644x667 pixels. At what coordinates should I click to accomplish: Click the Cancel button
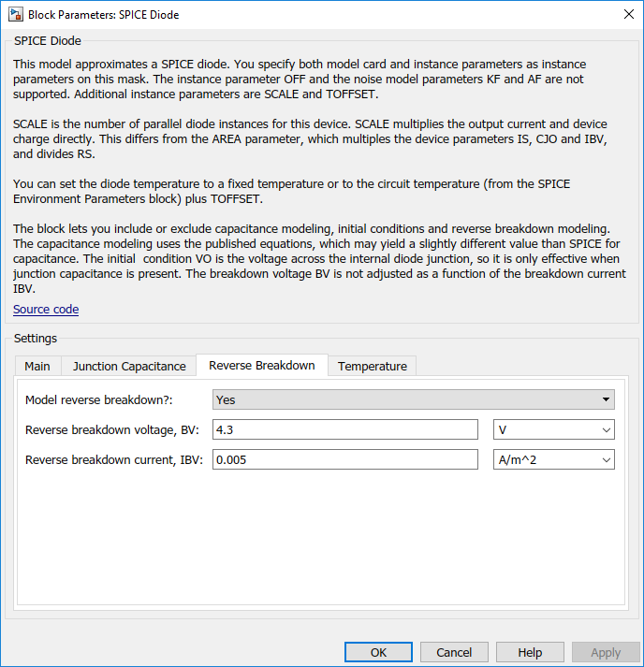(454, 652)
